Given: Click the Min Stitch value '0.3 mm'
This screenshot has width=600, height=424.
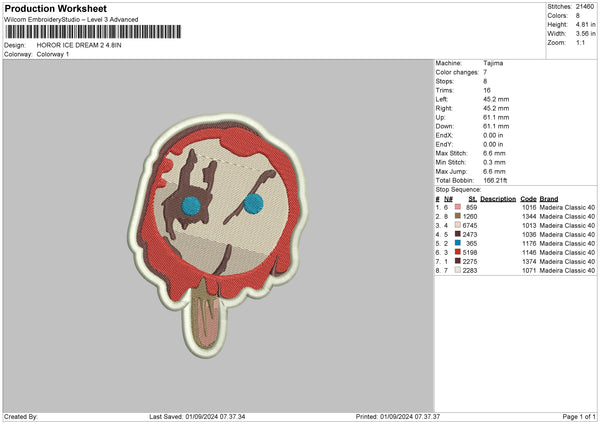Looking at the screenshot, I should (x=494, y=162).
